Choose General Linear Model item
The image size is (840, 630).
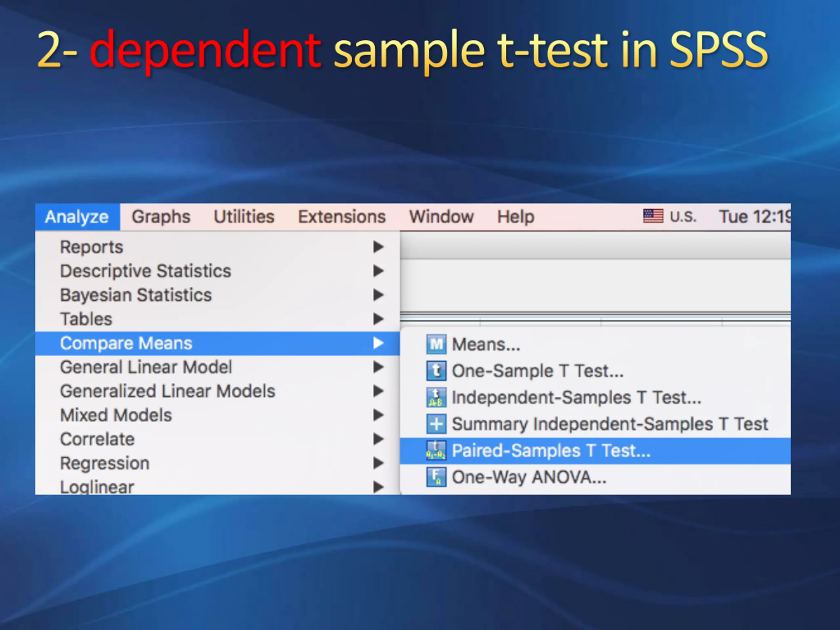pyautogui.click(x=146, y=367)
